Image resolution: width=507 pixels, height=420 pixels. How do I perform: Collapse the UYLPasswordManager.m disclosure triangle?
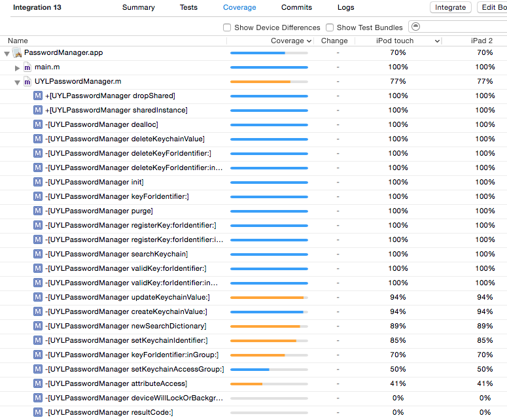pos(18,82)
